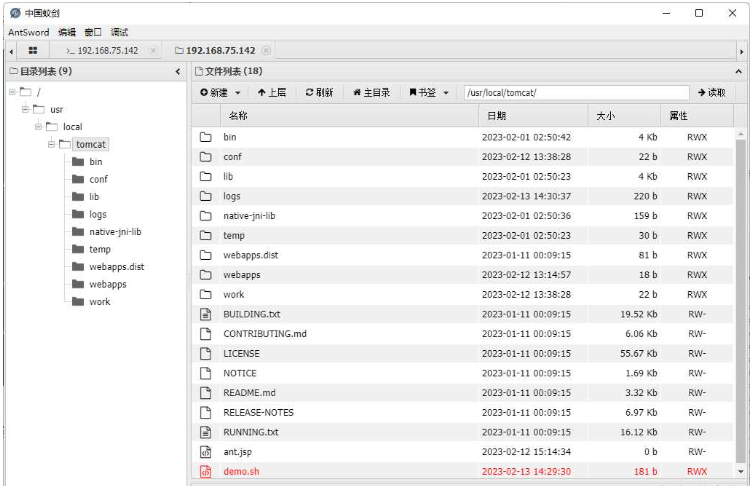
Task: Click the AntSword home grid icon tab
Action: [x=33, y=50]
